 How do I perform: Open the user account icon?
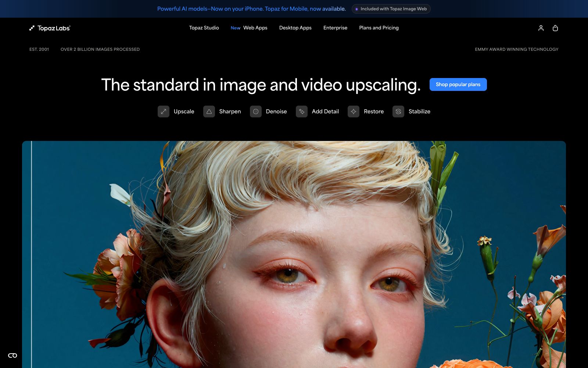[x=541, y=28]
